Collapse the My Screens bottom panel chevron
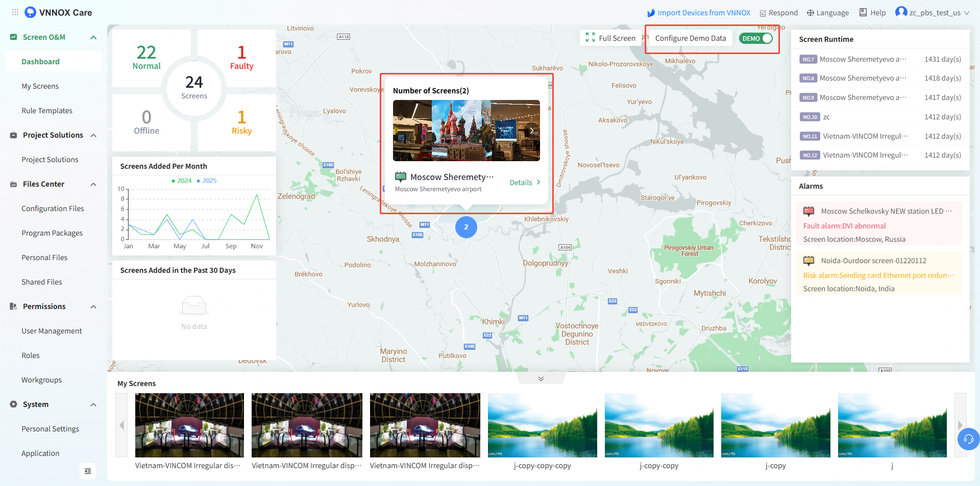980x486 pixels. [x=541, y=378]
